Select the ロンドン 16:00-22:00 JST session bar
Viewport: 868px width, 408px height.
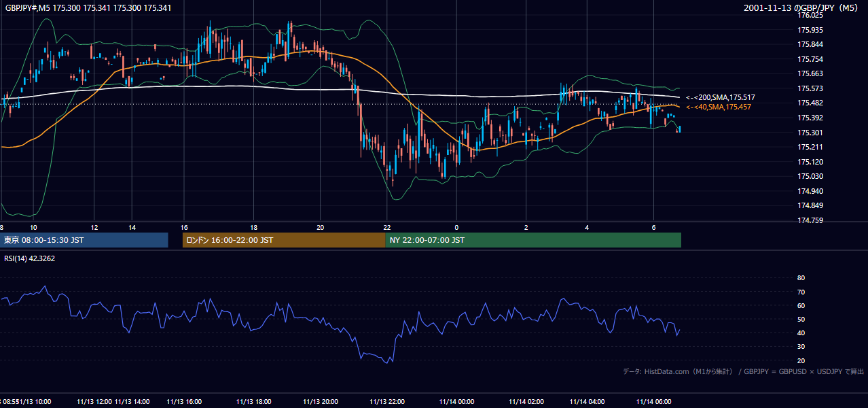coord(284,240)
